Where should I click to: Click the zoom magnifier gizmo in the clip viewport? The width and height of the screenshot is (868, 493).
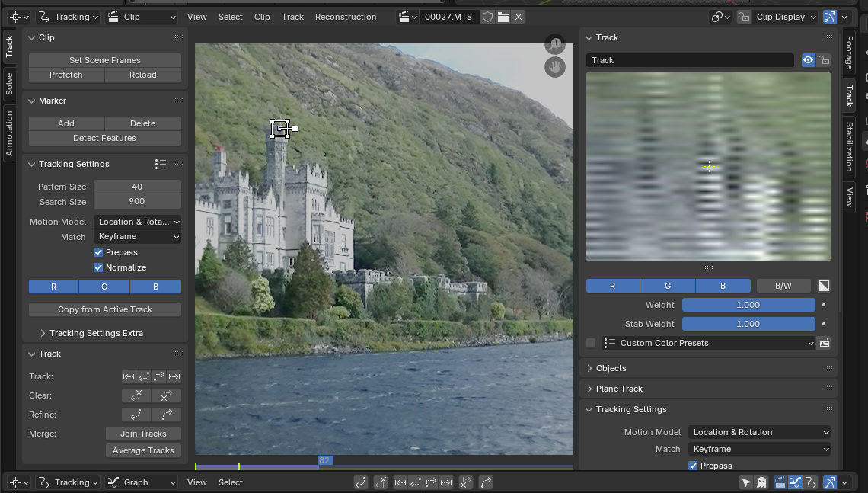tap(554, 44)
